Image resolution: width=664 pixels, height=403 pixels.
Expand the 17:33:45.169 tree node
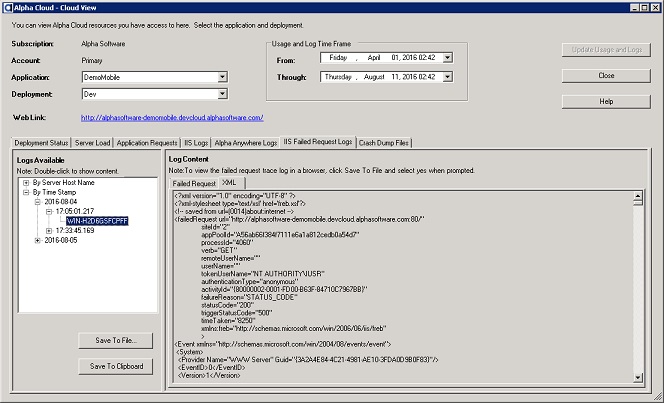[49, 231]
